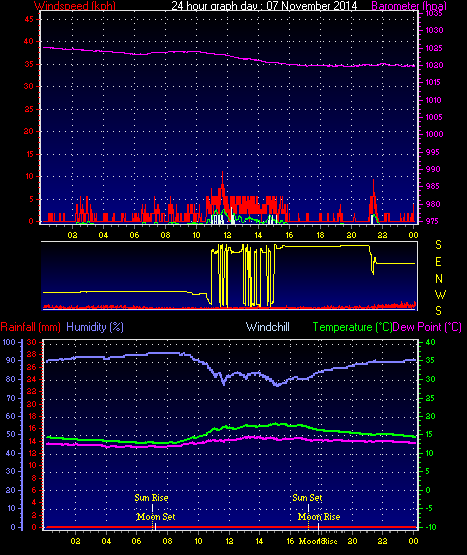Image resolution: width=467 pixels, height=555 pixels.
Task: Pick the 'Temperature (°C)' legend label
Action: pos(352,327)
